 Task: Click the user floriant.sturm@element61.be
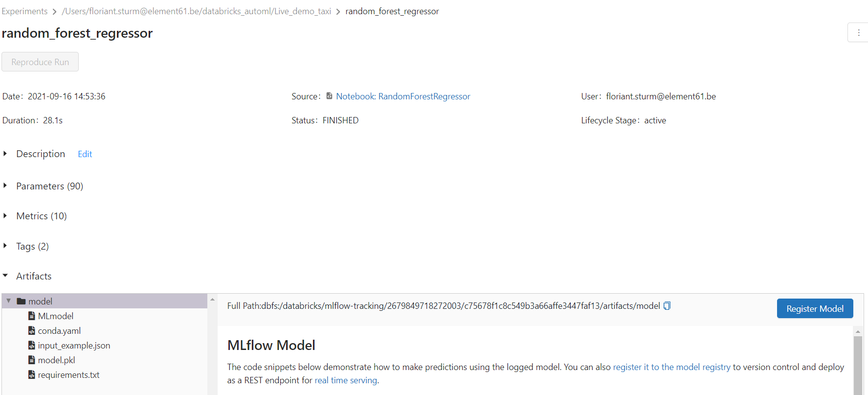click(x=661, y=96)
